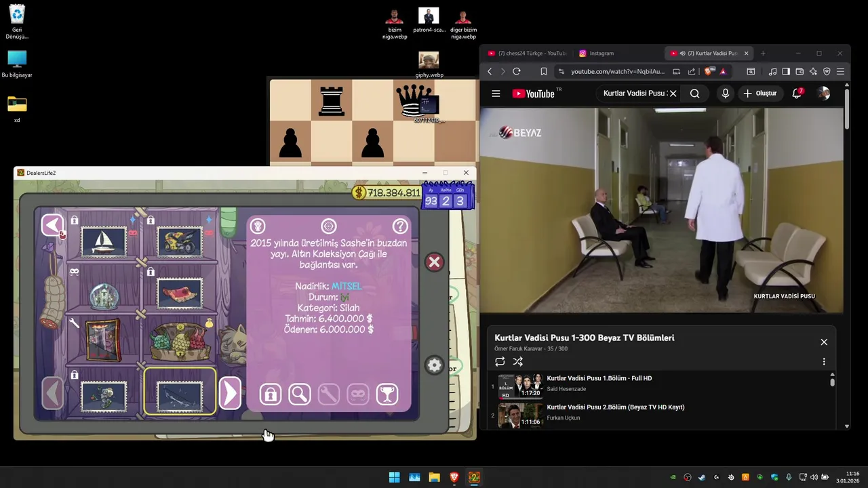This screenshot has height=488, width=868.
Task: Open the Windows Start menu
Action: click(394, 477)
